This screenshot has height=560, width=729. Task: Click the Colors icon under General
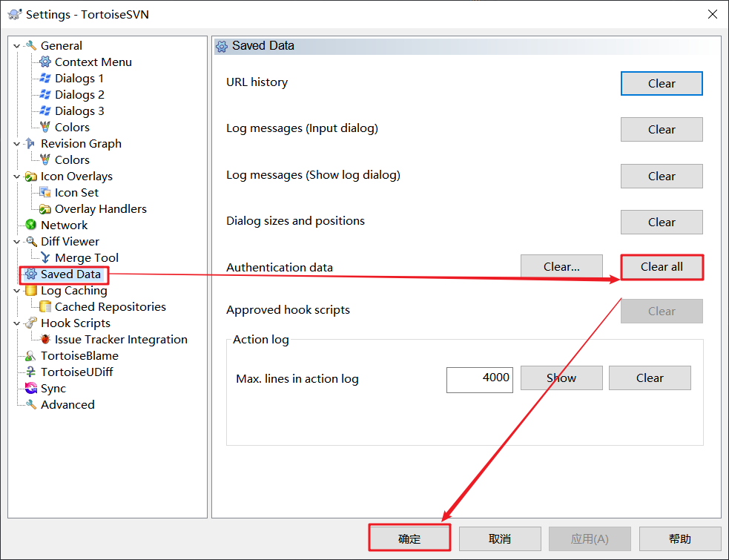tap(45, 127)
